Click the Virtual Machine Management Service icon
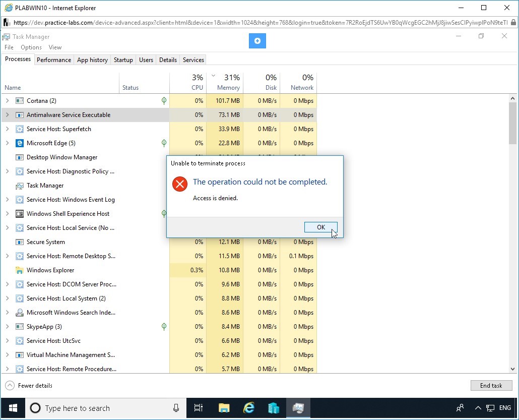Image resolution: width=519 pixels, height=420 pixels. point(20,355)
